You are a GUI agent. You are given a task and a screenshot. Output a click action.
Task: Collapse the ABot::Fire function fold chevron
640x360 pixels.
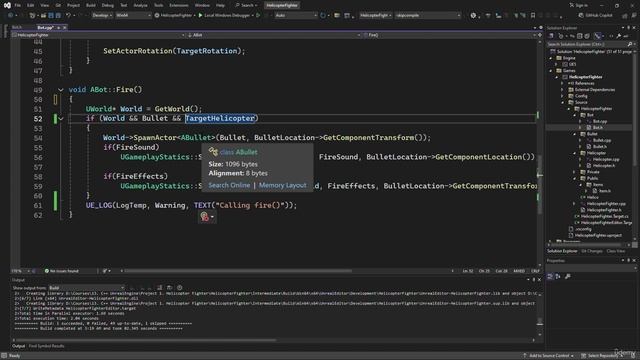click(60, 90)
